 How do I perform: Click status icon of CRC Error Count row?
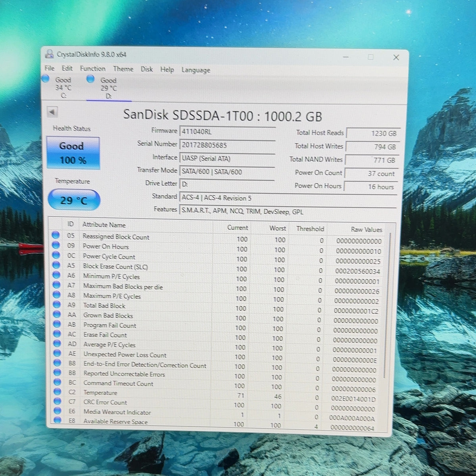58,401
